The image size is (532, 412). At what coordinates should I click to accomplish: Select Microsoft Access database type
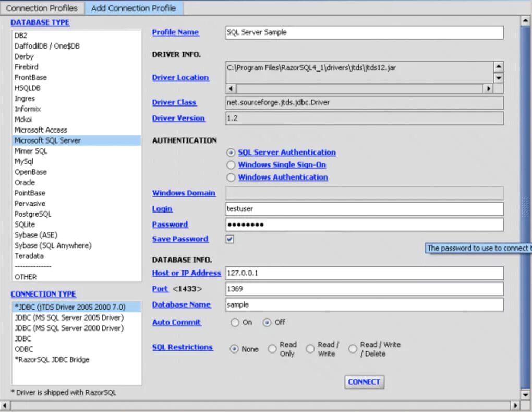pyautogui.click(x=76, y=130)
